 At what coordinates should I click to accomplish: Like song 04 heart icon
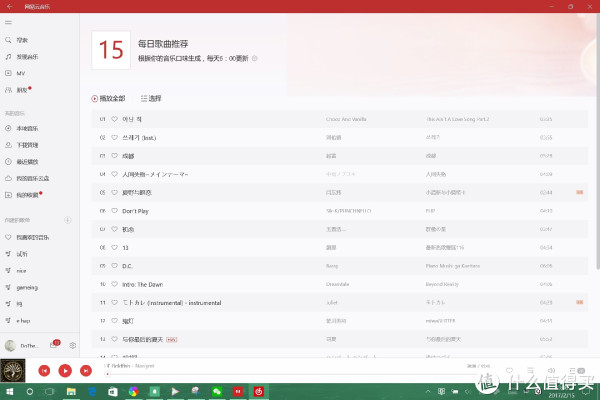tap(114, 174)
